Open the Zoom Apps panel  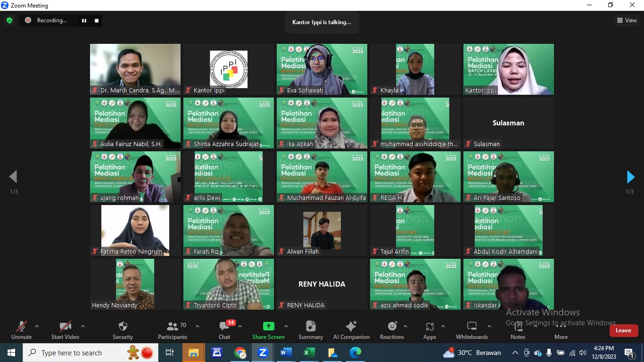click(x=429, y=330)
